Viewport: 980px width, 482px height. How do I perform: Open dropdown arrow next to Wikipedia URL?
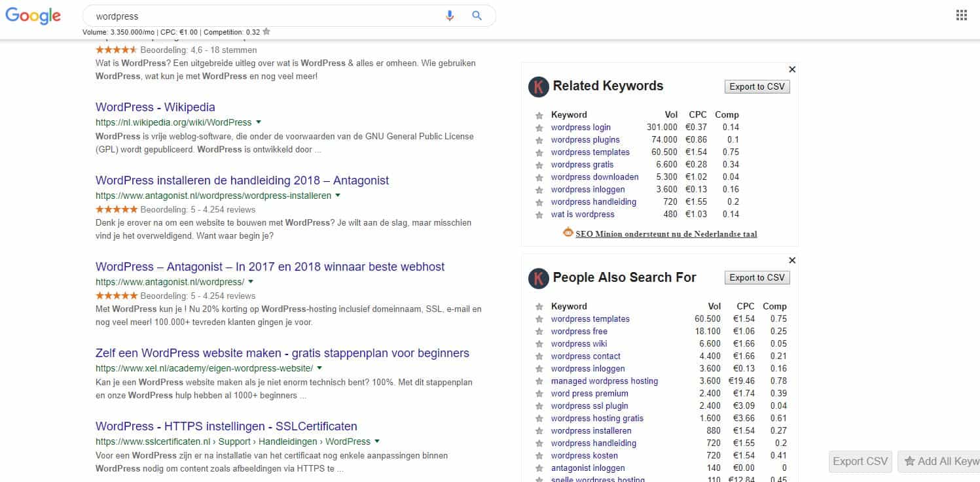coord(259,122)
